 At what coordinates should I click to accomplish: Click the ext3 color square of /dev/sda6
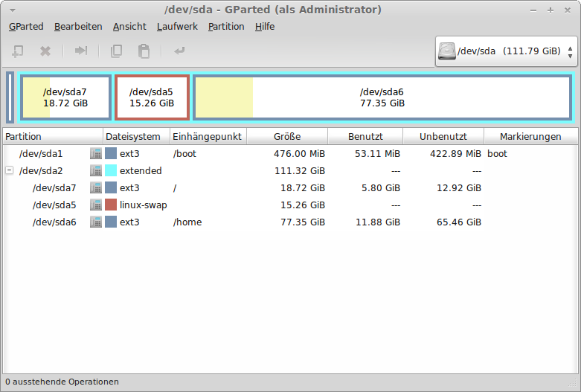(x=111, y=222)
